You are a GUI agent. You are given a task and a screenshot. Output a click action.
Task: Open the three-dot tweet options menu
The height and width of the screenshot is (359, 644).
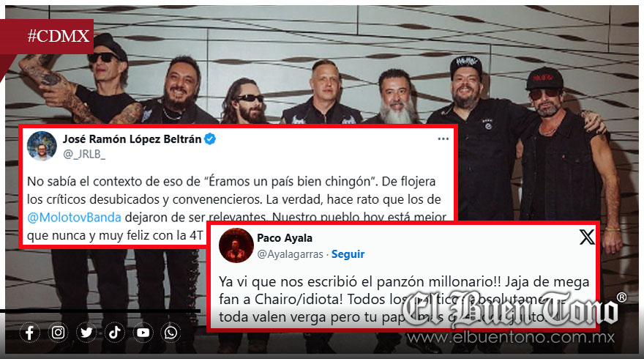click(443, 139)
